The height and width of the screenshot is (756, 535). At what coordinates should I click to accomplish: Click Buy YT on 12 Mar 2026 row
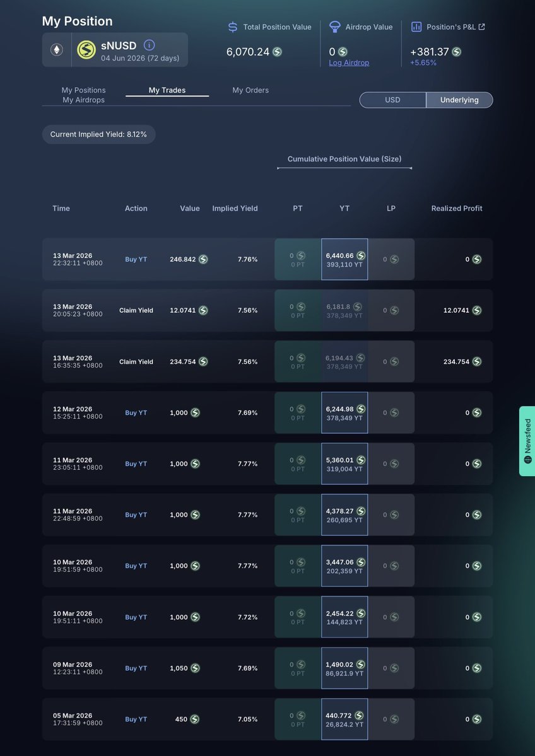tap(136, 413)
